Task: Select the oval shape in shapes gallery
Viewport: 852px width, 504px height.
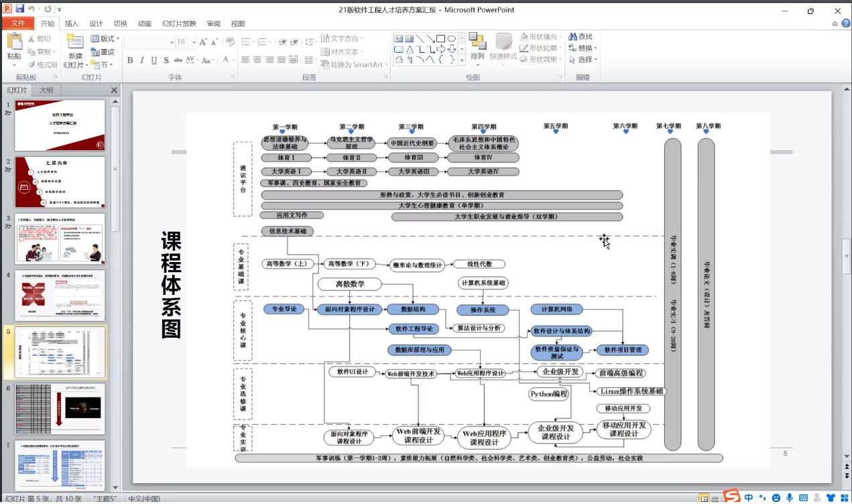Action: pyautogui.click(x=452, y=39)
